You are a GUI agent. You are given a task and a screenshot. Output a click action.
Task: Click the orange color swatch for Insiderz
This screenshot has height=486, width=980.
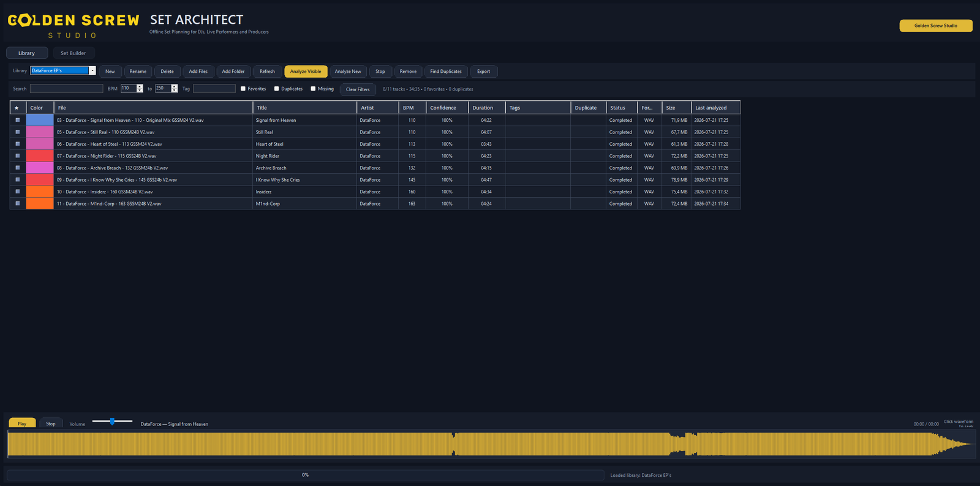point(40,192)
